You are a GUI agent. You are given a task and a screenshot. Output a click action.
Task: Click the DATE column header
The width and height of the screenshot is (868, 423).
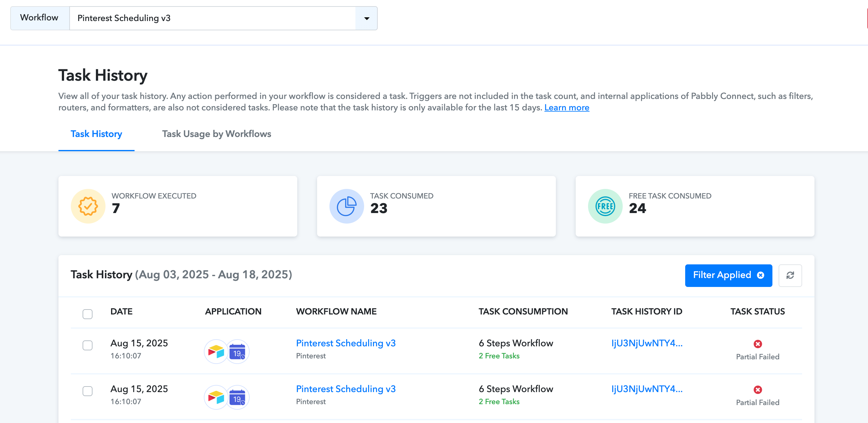[x=121, y=311]
